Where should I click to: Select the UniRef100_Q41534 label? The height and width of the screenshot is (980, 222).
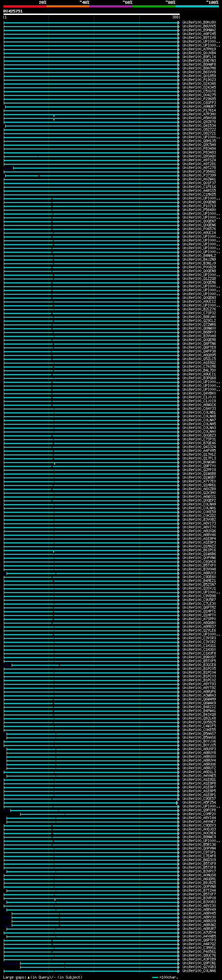point(199,125)
